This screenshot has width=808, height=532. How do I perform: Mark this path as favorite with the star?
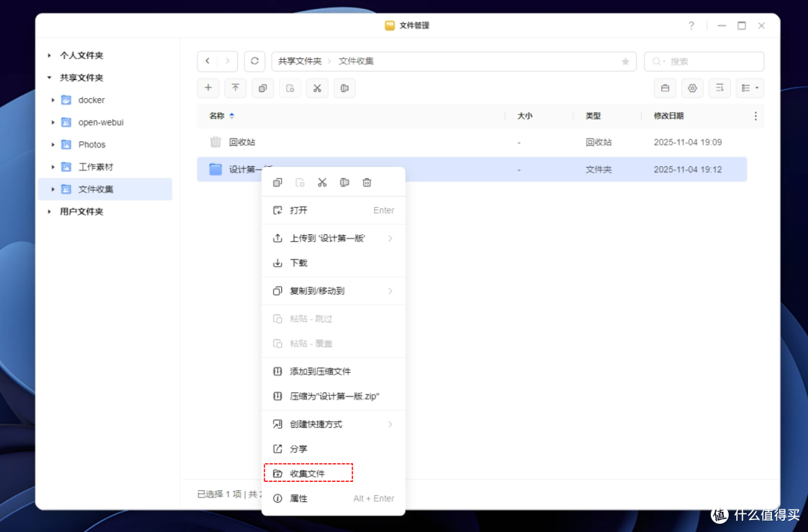pos(625,61)
